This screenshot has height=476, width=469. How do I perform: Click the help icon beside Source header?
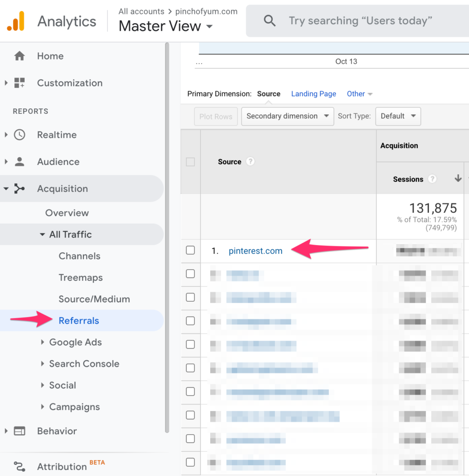pos(250,161)
